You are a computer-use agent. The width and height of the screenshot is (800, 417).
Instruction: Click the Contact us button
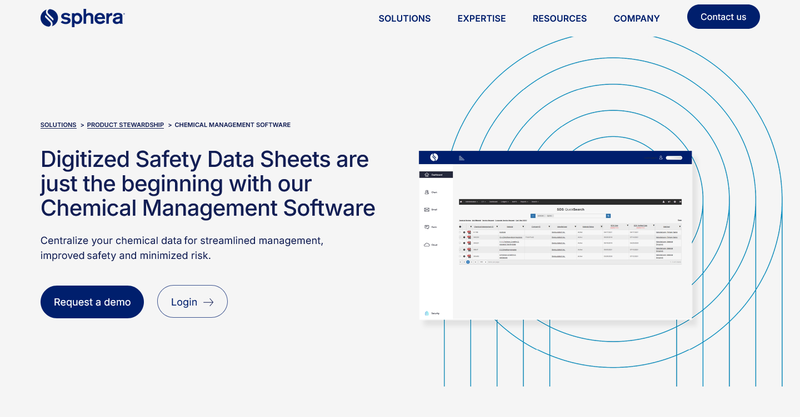723,17
